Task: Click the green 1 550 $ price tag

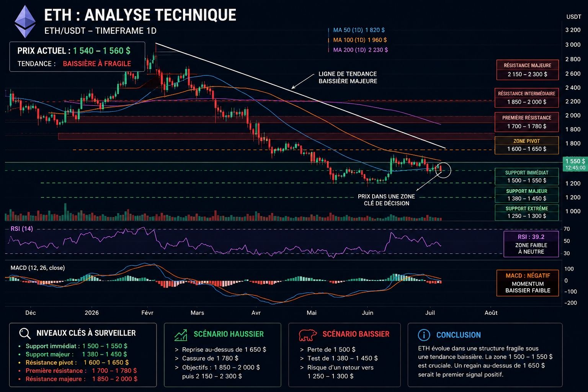Action: pos(575,164)
